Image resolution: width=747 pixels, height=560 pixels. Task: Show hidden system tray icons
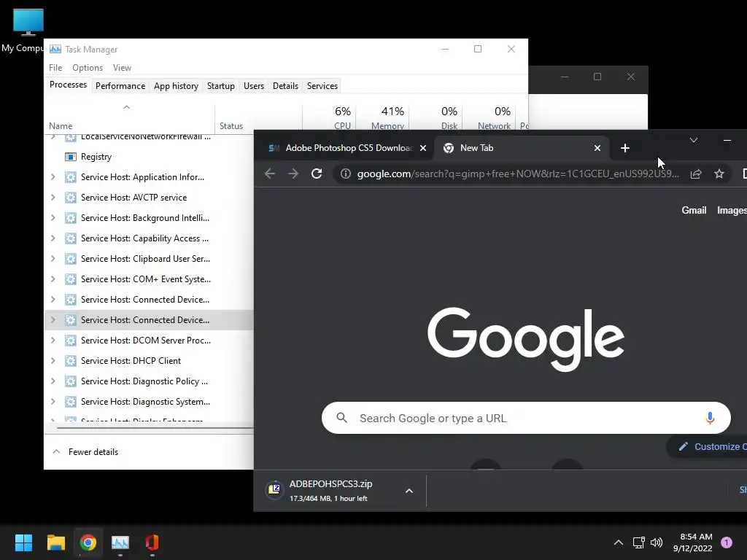pos(619,542)
